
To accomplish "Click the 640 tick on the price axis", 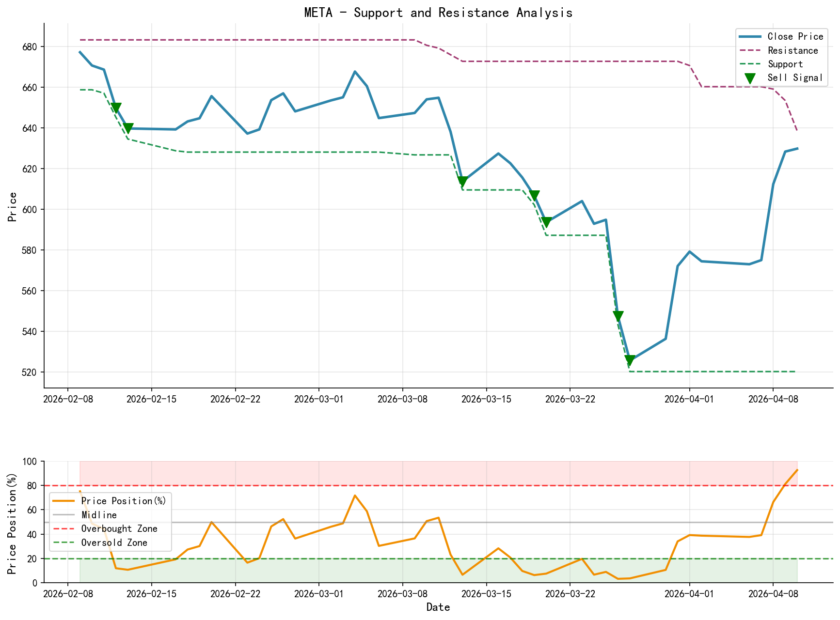I will pyautogui.click(x=30, y=128).
